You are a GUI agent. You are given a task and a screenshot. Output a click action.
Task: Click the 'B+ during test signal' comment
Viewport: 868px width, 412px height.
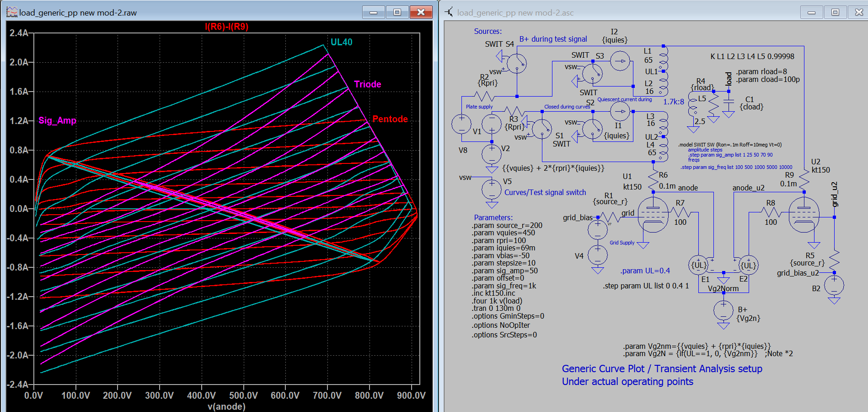[553, 39]
